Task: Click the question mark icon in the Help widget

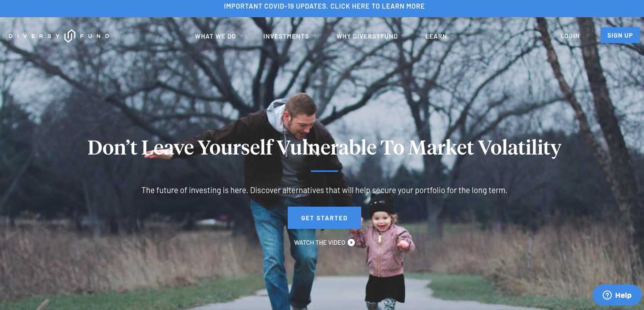Action: pyautogui.click(x=607, y=295)
